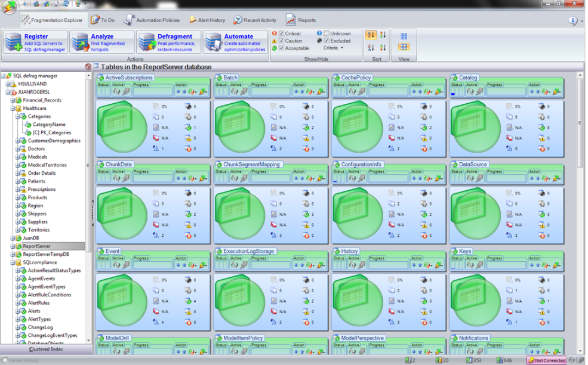Click the Automate optimization policies icon

[x=213, y=43]
